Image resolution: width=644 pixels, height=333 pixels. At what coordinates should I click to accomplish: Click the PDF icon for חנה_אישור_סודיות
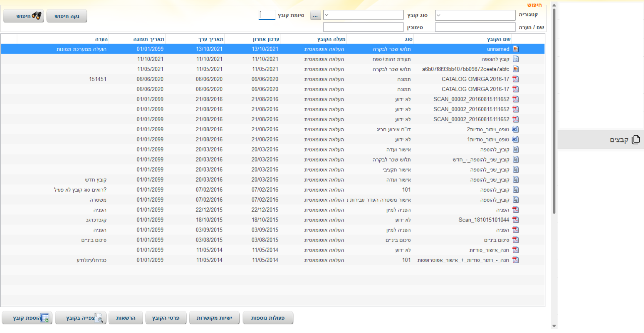(x=516, y=250)
